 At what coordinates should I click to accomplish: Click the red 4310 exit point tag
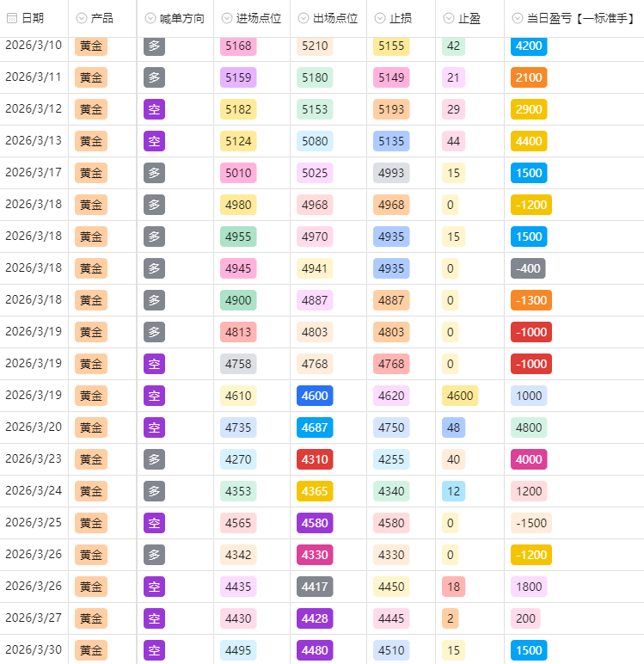click(315, 459)
